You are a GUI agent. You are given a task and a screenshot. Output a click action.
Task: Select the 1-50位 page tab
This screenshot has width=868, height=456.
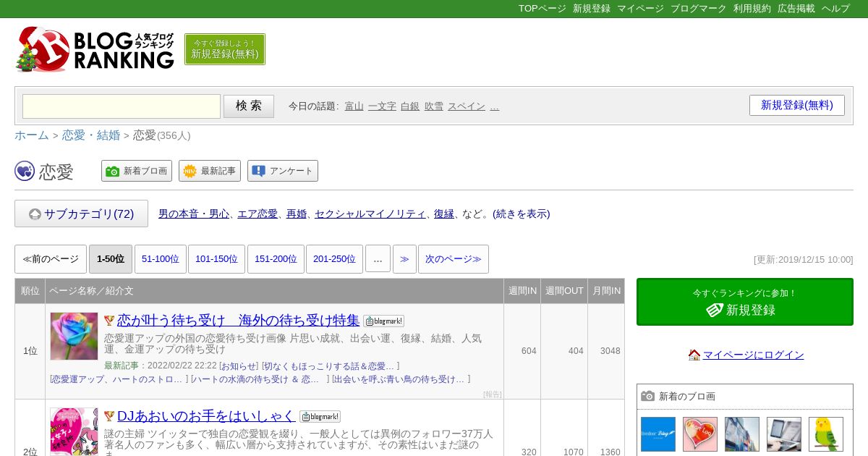pos(111,259)
